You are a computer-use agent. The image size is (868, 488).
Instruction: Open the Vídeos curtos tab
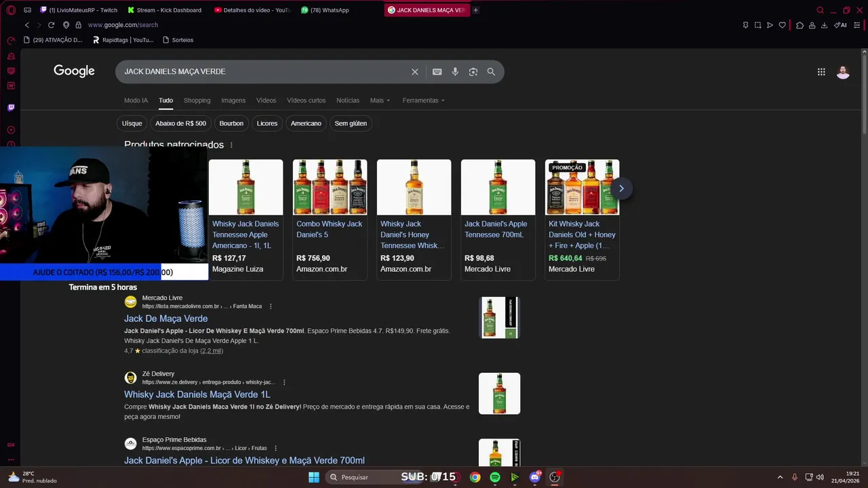point(306,100)
